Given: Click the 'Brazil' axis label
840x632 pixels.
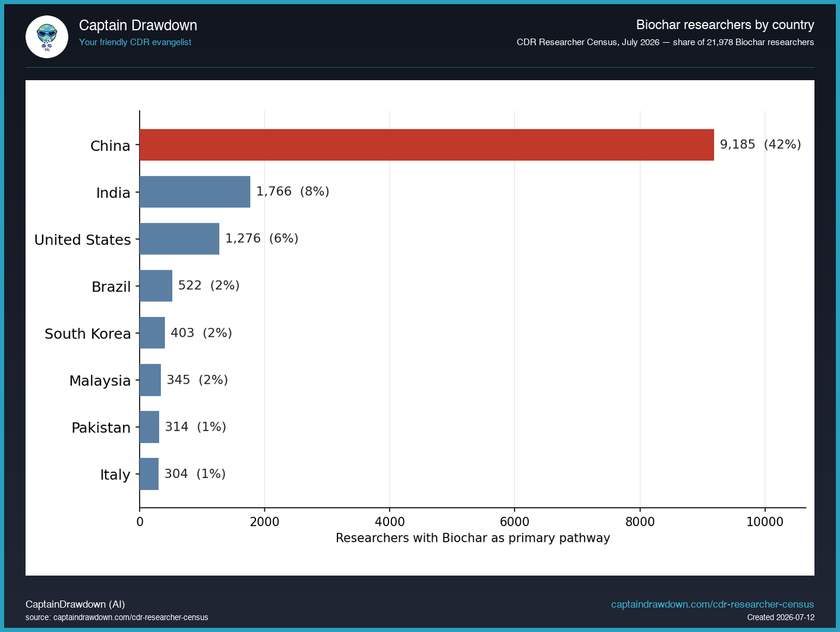Looking at the screenshot, I should pyautogui.click(x=111, y=287).
